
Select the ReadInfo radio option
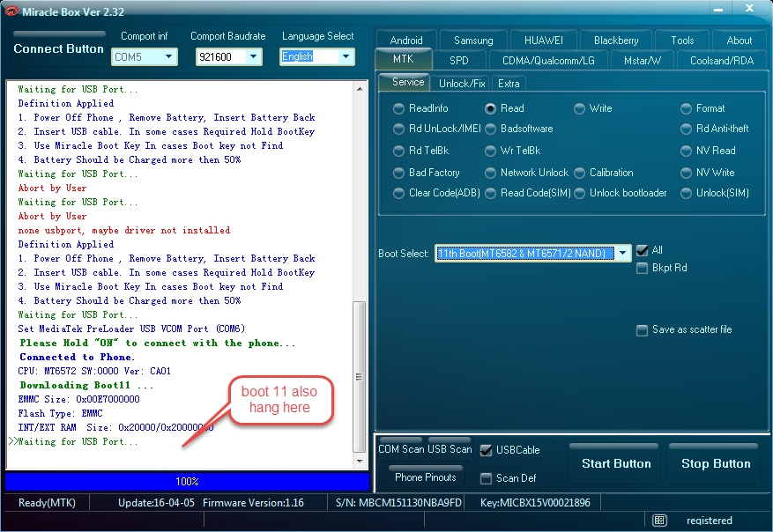click(x=398, y=108)
